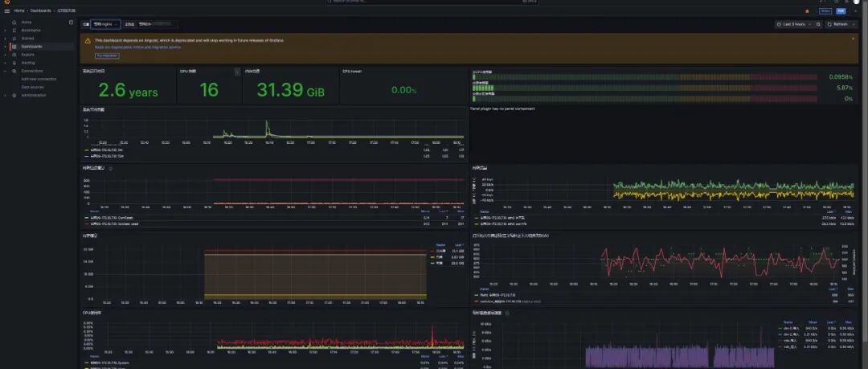
Task: Undock the sidebar using dock icon
Action: click(71, 23)
